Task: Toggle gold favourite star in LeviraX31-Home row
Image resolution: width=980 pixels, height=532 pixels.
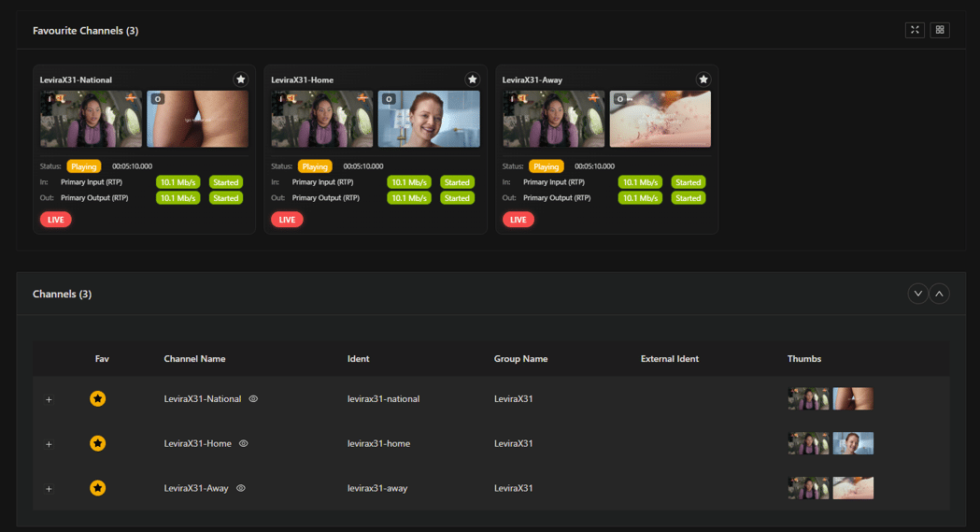Action: tap(98, 443)
